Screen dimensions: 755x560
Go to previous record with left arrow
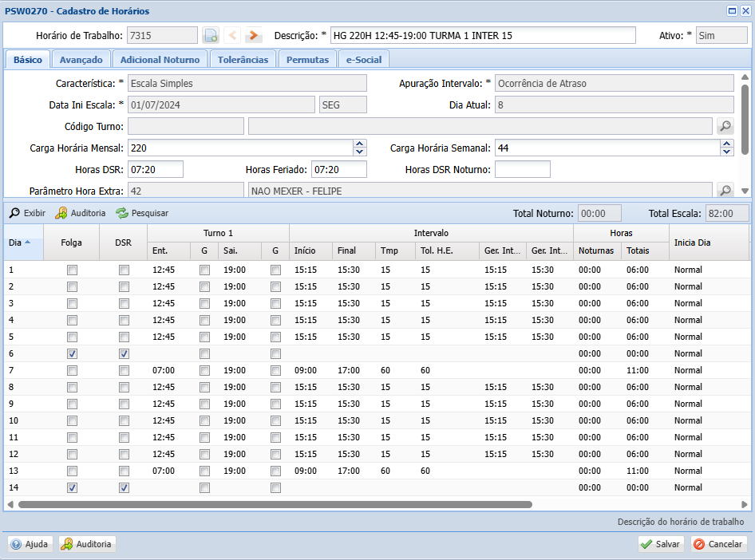[232, 35]
